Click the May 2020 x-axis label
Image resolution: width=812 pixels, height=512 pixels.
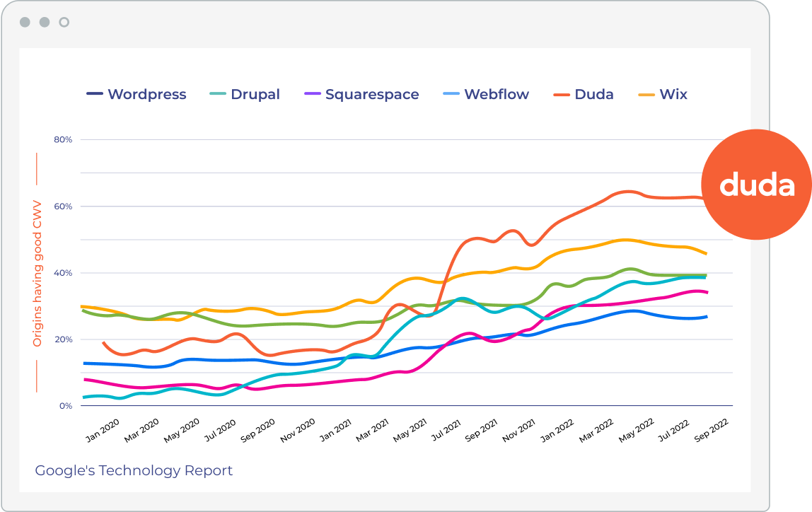pos(181,430)
